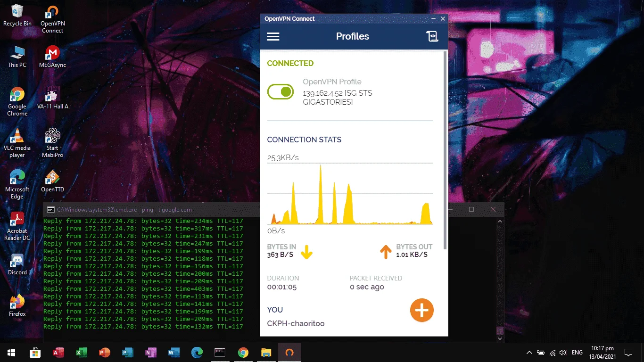Screen dimensions: 644x362
Task: Select the Acrobat Reader DC desktop icon
Action: (x=17, y=226)
